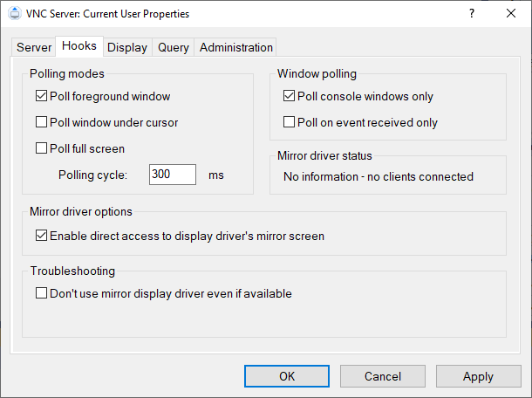
Task: Switch to the Server tab
Action: [35, 47]
